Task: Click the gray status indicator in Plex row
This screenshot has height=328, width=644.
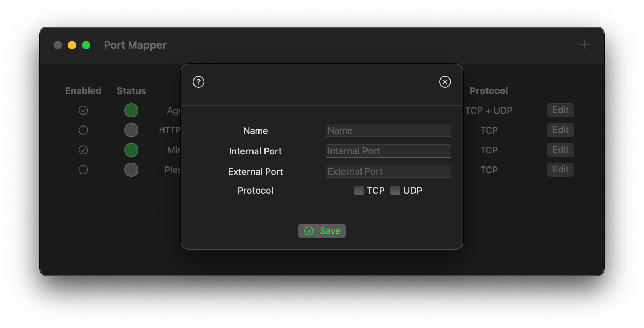Action: click(x=131, y=170)
